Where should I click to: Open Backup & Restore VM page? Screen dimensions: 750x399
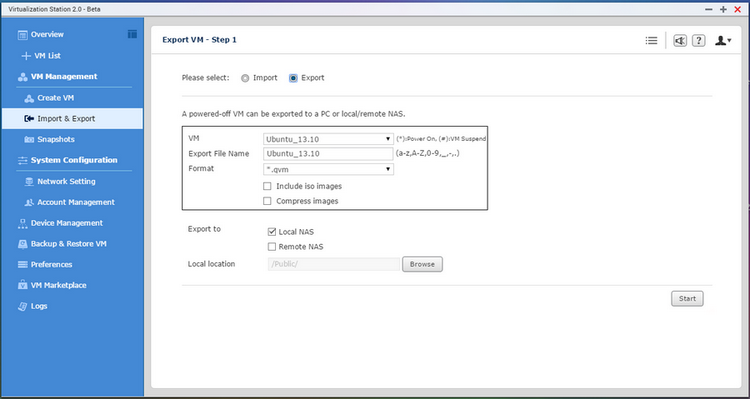point(69,244)
